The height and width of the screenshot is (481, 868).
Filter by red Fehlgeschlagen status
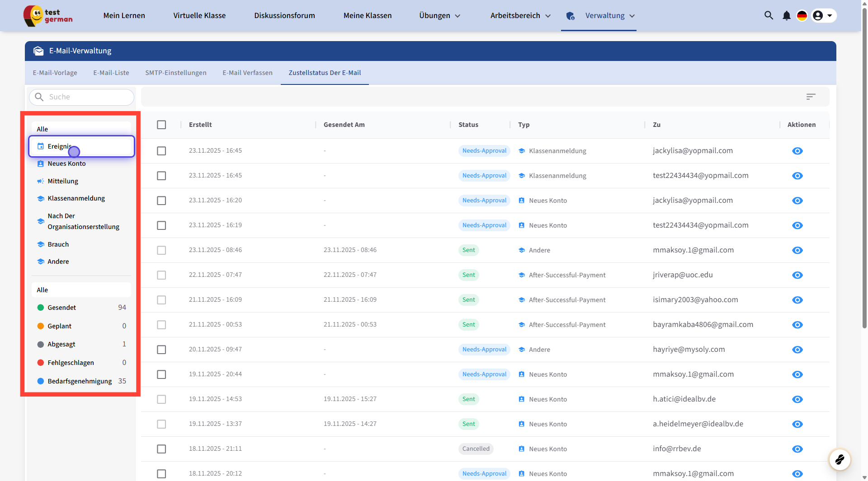pyautogui.click(x=71, y=363)
